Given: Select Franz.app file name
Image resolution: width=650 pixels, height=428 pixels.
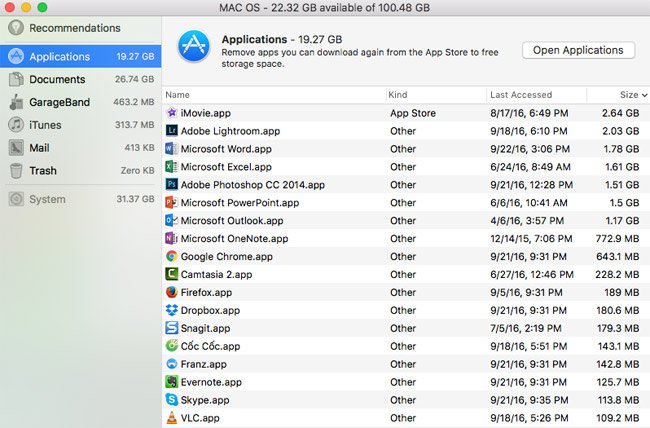Looking at the screenshot, I should click(x=204, y=364).
